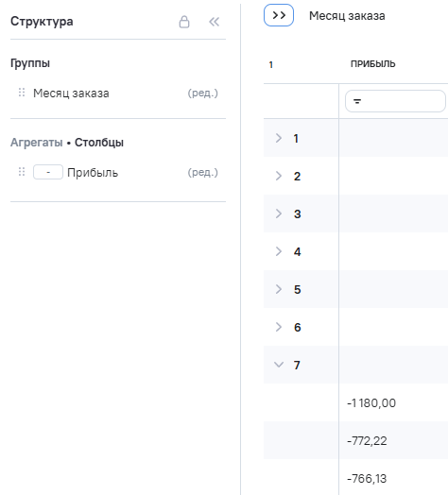
Task: Edit the Прибыль column via (ред.)
Action: tap(203, 172)
